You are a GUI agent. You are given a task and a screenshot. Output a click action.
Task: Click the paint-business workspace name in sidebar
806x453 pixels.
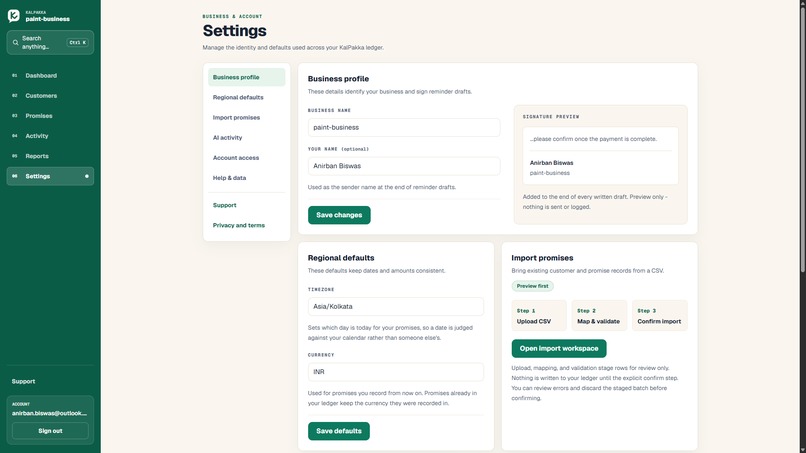(x=47, y=19)
